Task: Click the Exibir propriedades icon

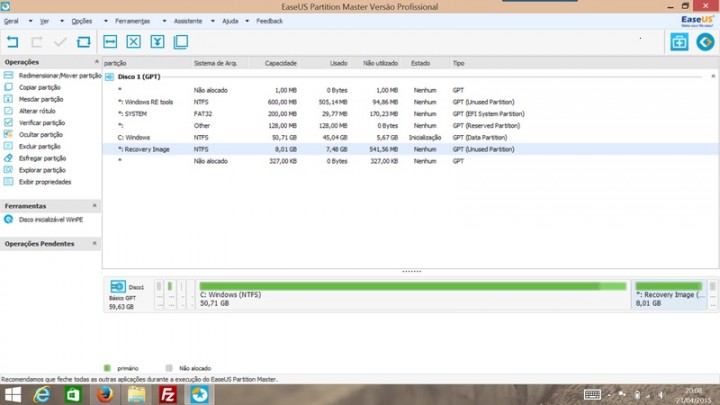Action: coord(8,181)
